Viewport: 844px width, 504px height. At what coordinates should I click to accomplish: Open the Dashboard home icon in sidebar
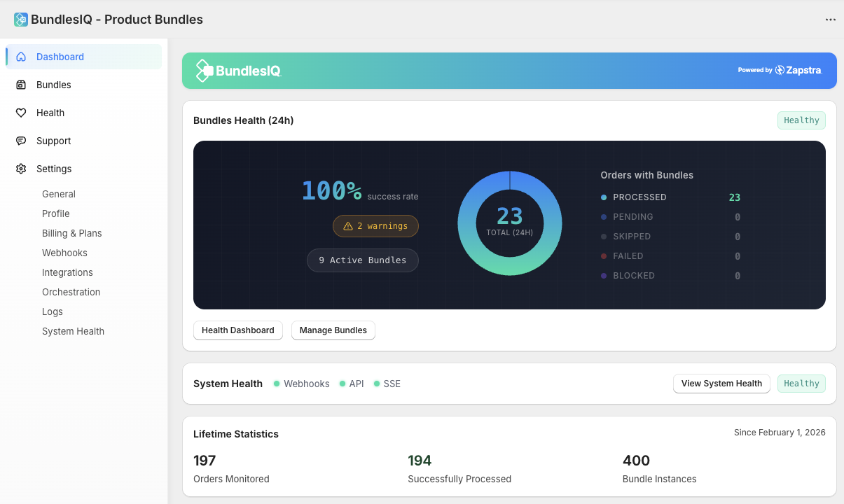click(22, 57)
